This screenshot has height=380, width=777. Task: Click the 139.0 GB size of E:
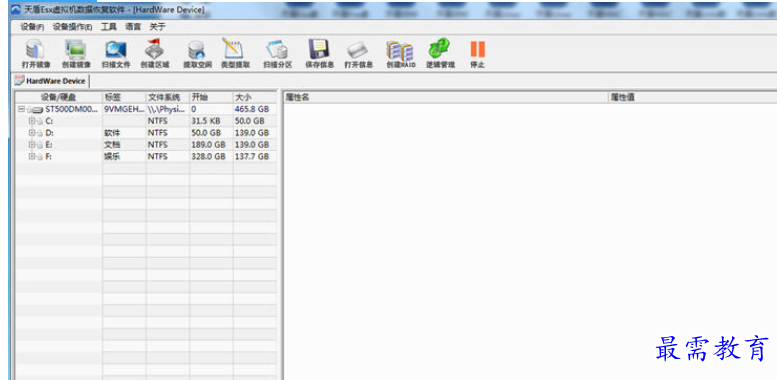[251, 145]
